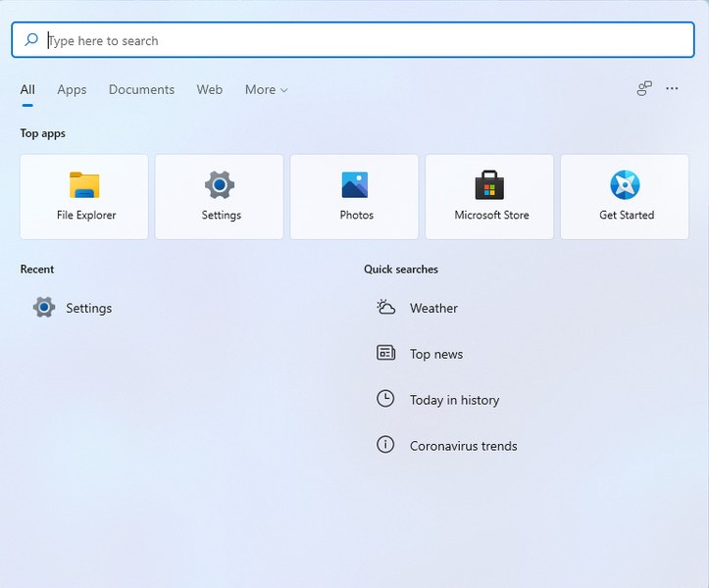This screenshot has width=709, height=588.
Task: Open File Explorer from Top apps
Action: [84, 197]
